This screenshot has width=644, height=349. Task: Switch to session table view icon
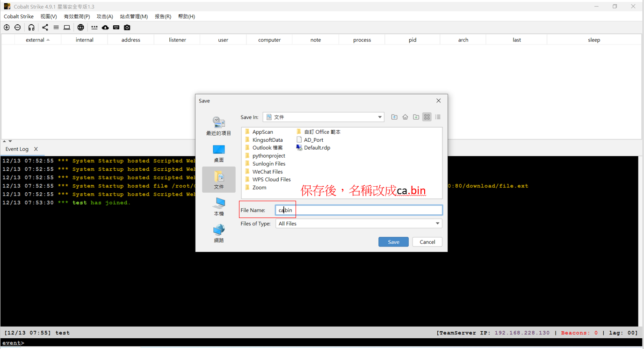[x=56, y=28]
